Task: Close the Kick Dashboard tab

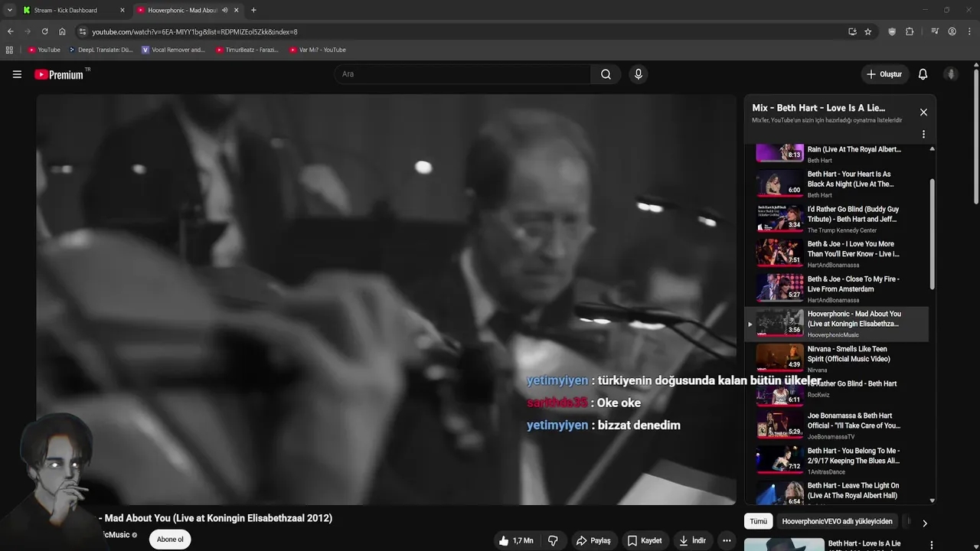Action: (x=122, y=10)
